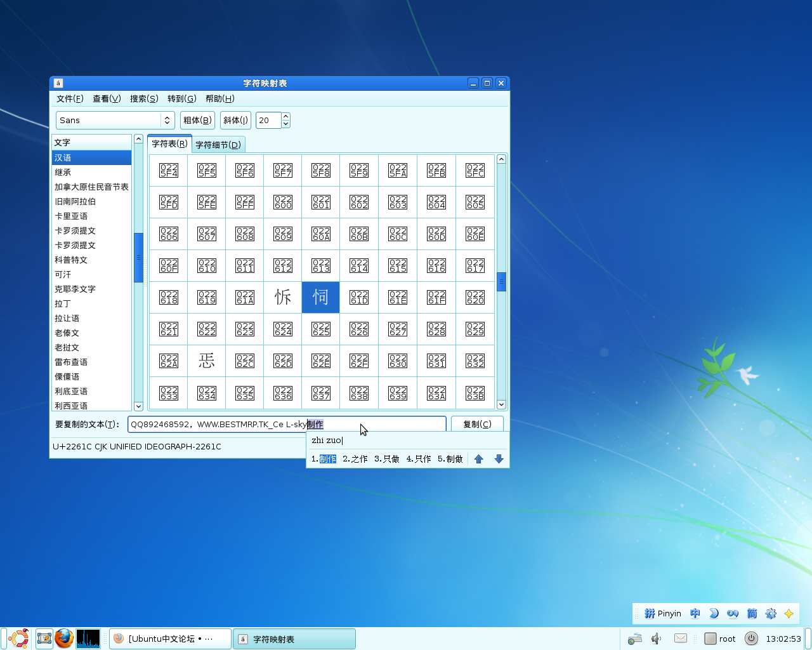Open the system monitor graph applet

[88, 639]
